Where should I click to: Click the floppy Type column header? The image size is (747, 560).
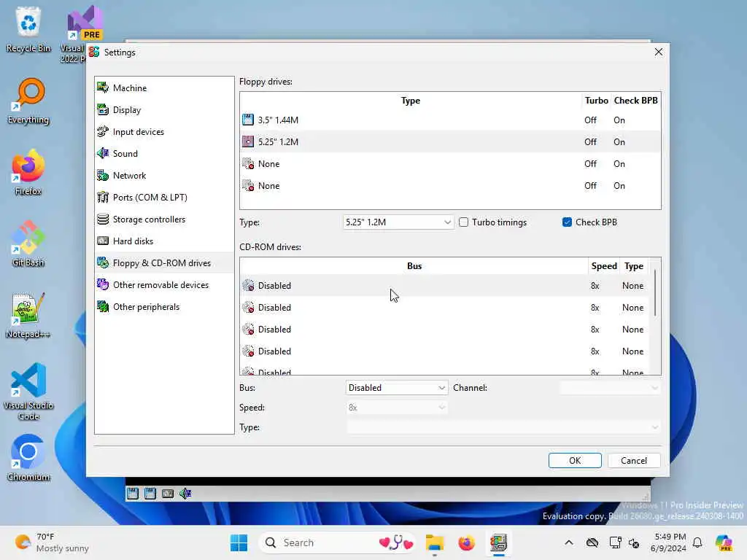click(x=411, y=101)
